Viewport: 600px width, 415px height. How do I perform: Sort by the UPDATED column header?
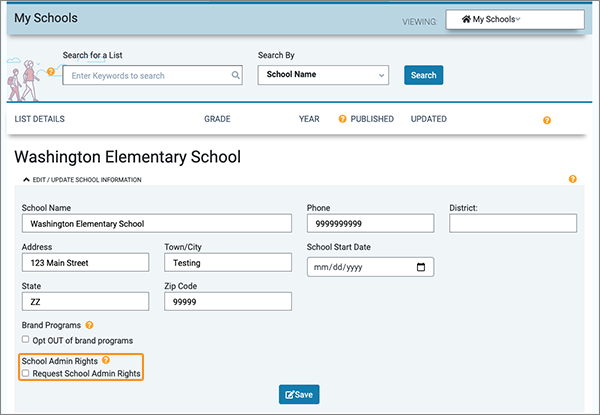[429, 119]
